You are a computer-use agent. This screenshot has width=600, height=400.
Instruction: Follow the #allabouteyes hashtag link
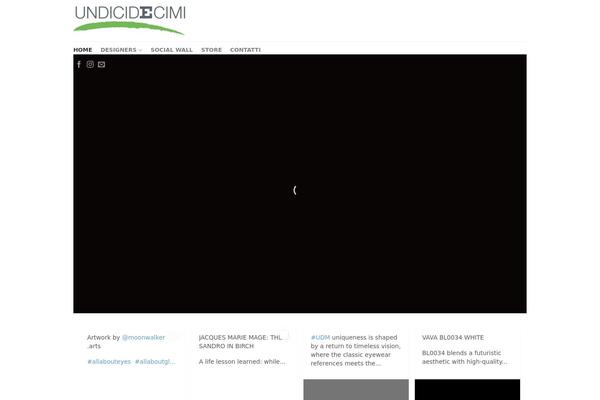click(x=109, y=361)
